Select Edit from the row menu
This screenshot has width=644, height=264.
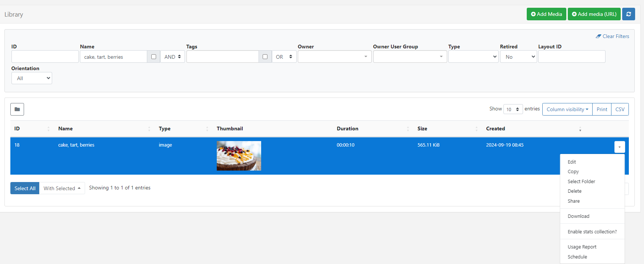572,162
